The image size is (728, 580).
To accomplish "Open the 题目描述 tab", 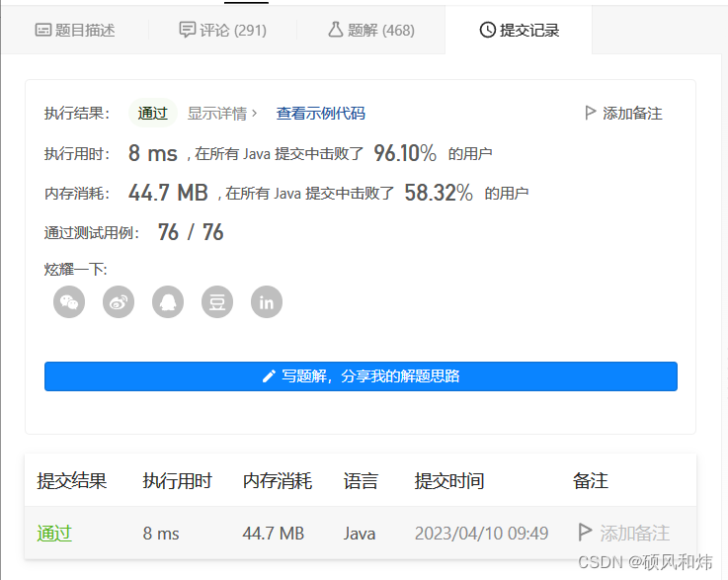I will coord(75,31).
